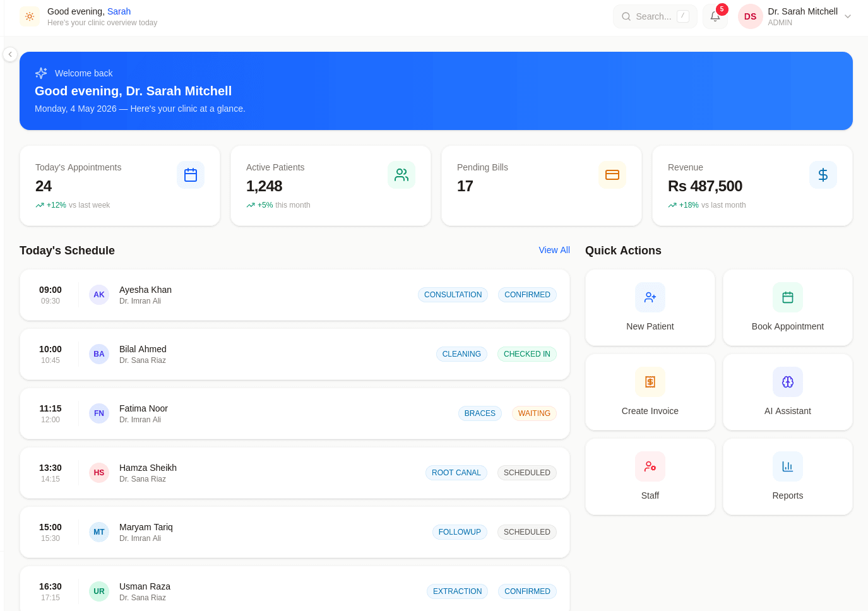Image resolution: width=868 pixels, height=611 pixels.
Task: Select patient name Usman Raza
Action: (145, 586)
